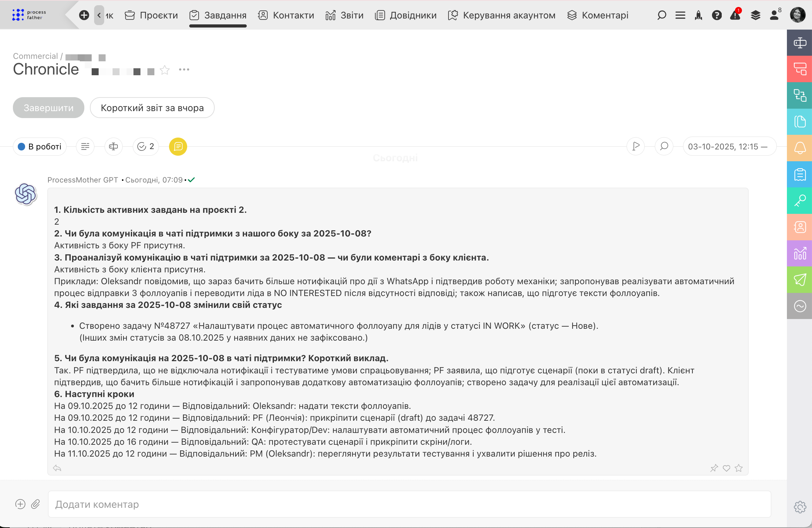The height and width of the screenshot is (528, 812).
Task: Click the yellow comments chat icon
Action: 178,147
